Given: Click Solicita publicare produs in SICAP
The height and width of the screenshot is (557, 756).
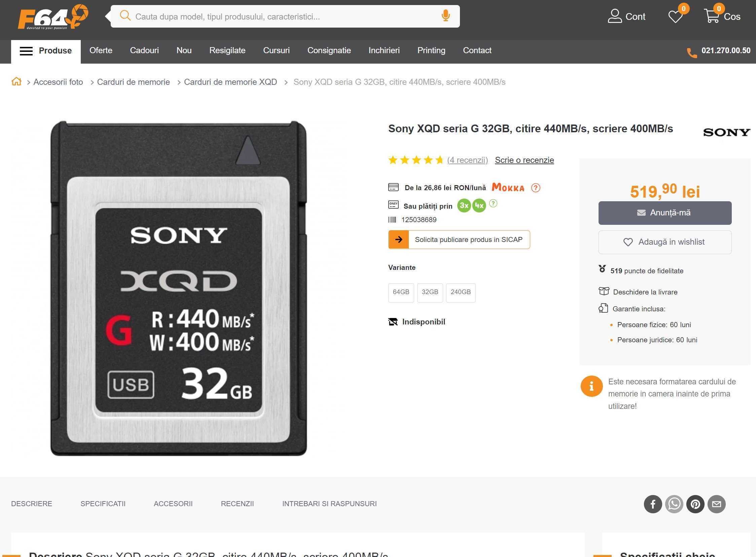Looking at the screenshot, I should click(x=459, y=240).
